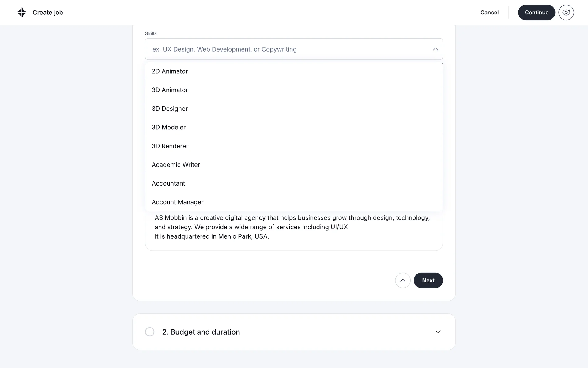The height and width of the screenshot is (368, 588).
Task: Click the Cancel link
Action: click(489, 13)
